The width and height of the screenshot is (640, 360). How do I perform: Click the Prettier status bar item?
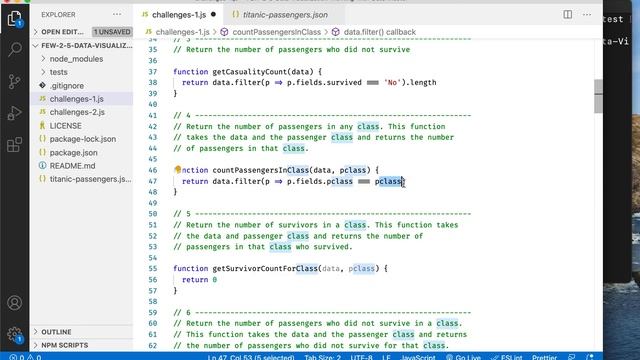544,357
